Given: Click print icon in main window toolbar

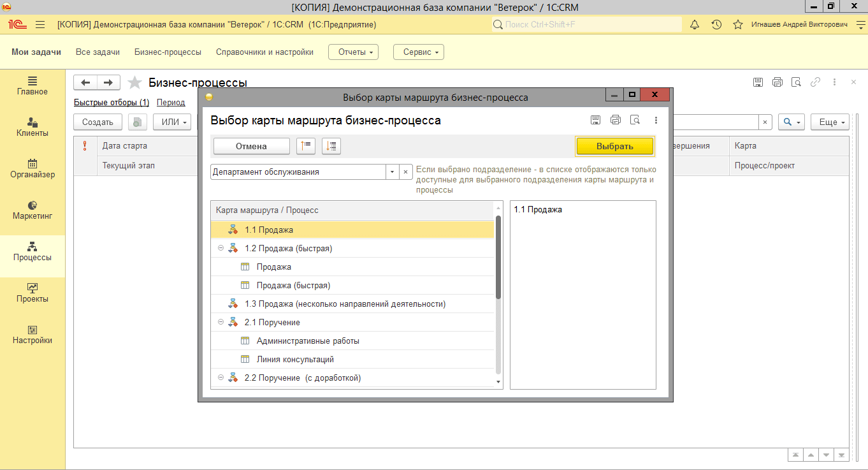Looking at the screenshot, I should 778,82.
